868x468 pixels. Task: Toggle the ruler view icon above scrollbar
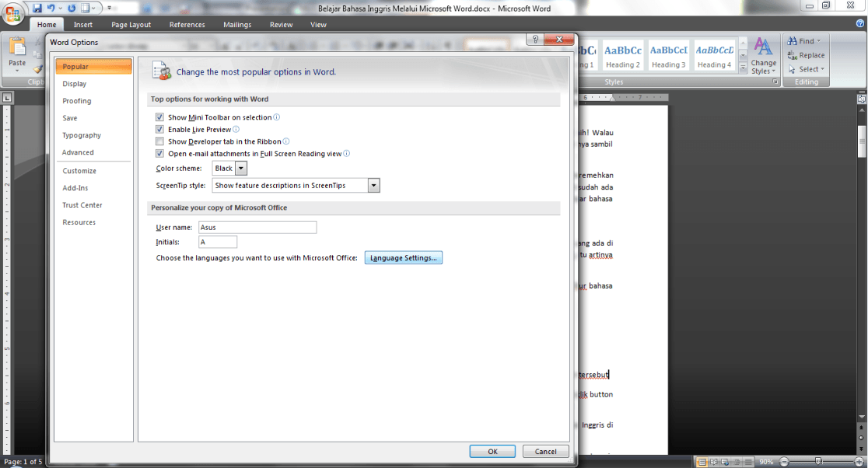[x=861, y=99]
